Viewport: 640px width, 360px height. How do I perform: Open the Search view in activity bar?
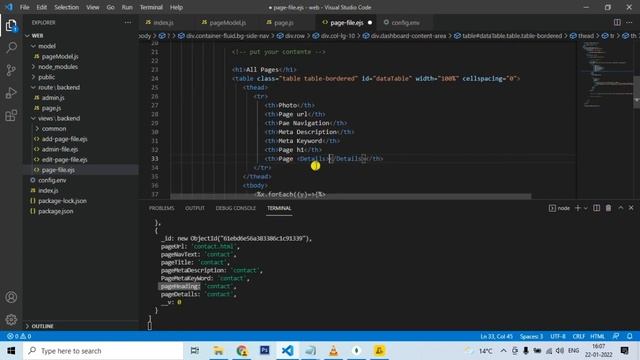(11, 48)
